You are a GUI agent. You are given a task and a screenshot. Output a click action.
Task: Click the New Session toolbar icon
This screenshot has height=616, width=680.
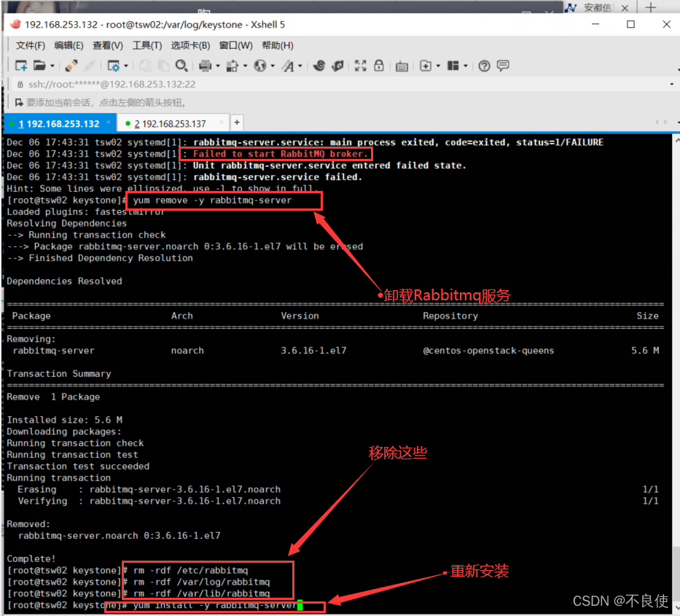click(x=21, y=66)
